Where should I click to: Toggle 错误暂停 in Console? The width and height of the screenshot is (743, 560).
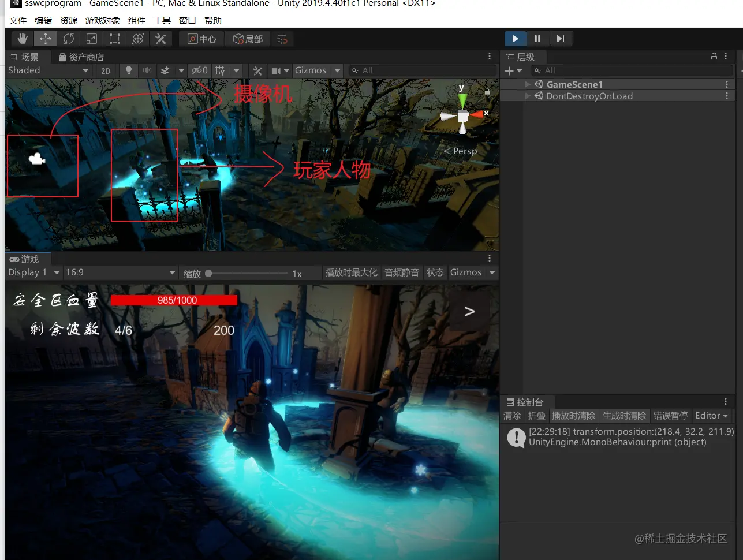[670, 416]
